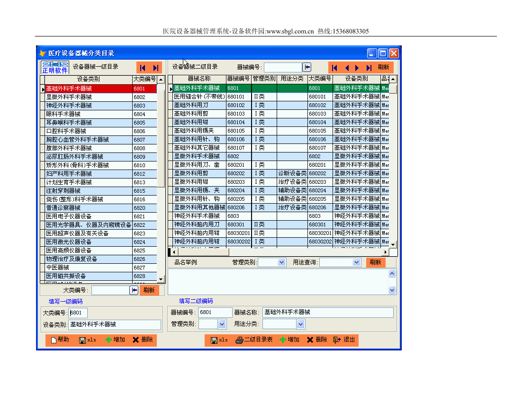
Task: Click down arrow of 品名举例 text box scrollbar
Action: (x=392, y=290)
